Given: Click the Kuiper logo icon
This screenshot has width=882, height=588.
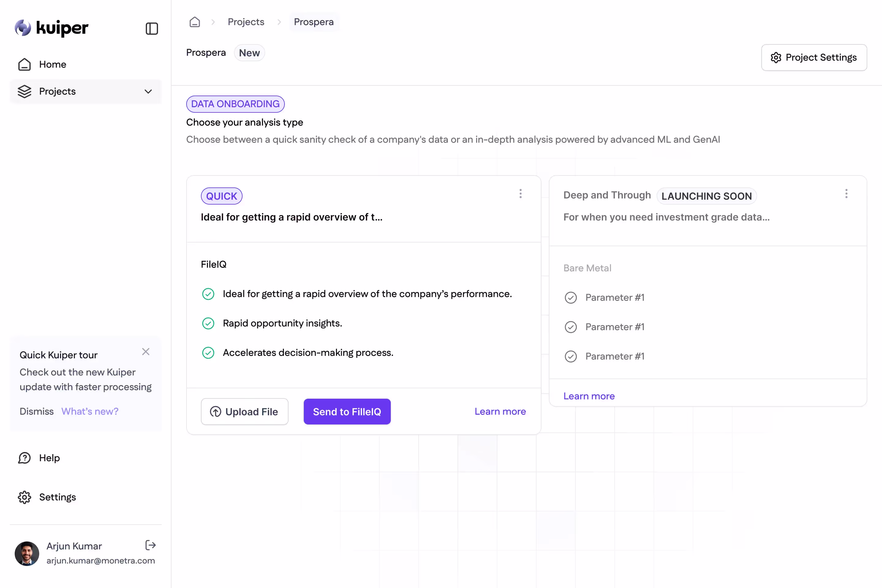Looking at the screenshot, I should (x=23, y=28).
